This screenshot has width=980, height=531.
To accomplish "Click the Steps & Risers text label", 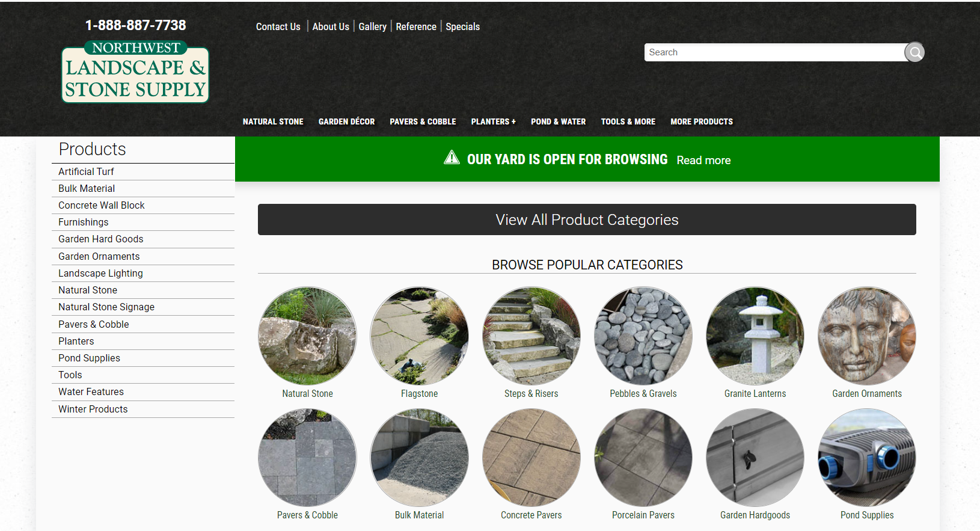I will point(531,394).
